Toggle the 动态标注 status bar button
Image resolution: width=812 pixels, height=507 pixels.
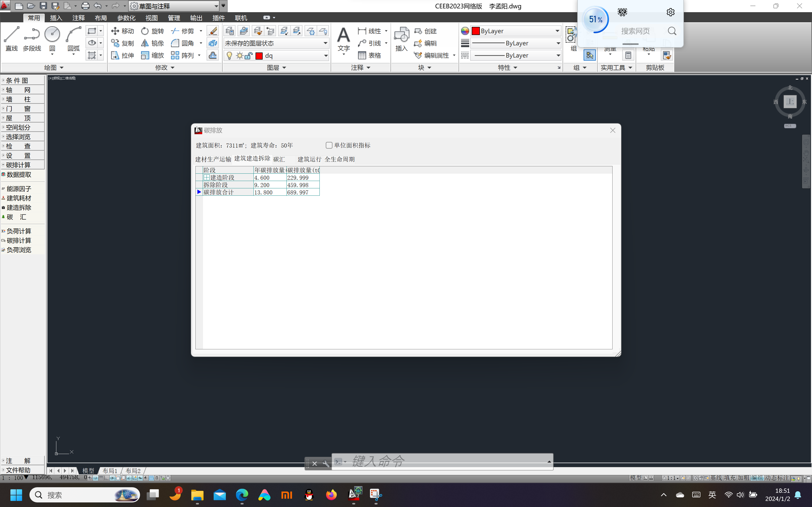coord(776,478)
